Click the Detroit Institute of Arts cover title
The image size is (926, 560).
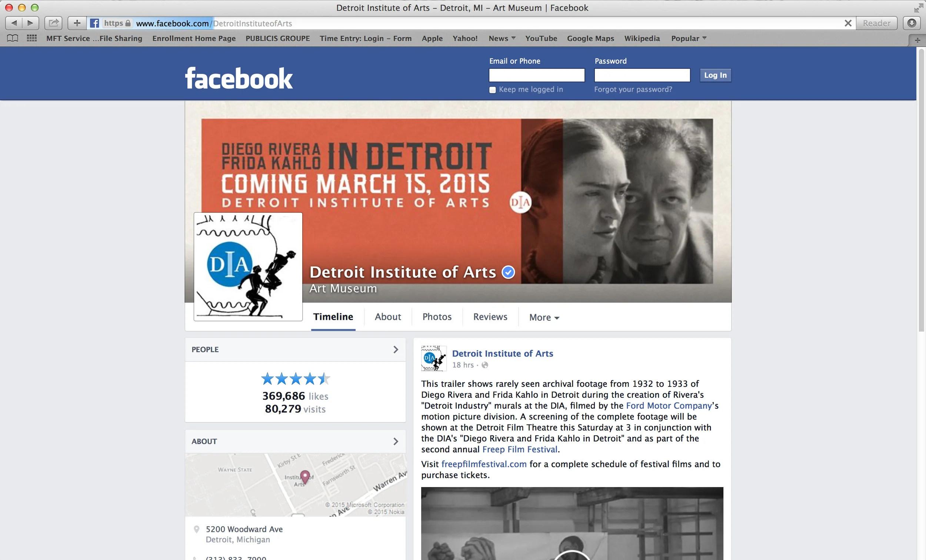(x=403, y=272)
